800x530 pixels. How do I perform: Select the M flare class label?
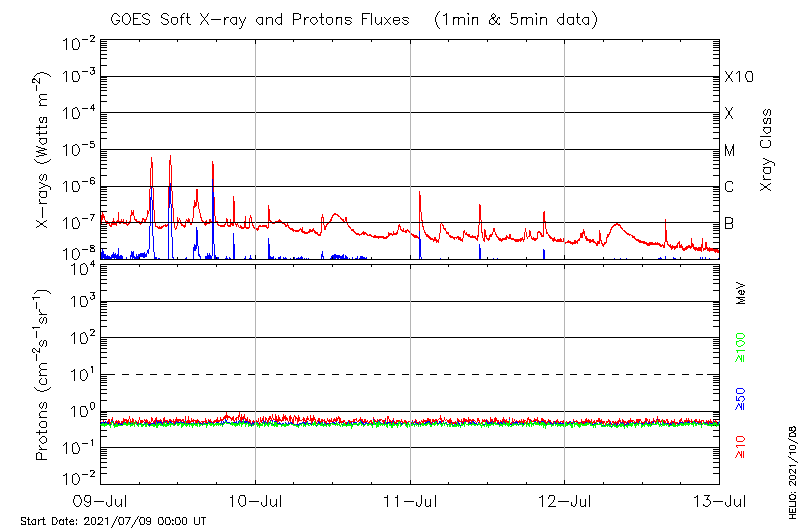click(730, 151)
